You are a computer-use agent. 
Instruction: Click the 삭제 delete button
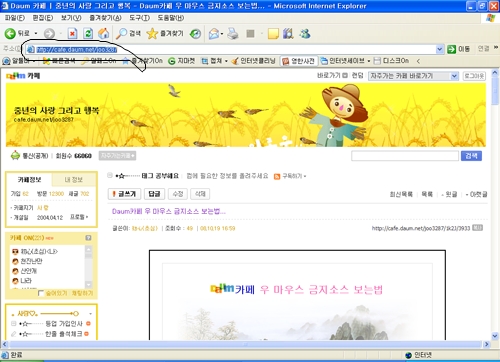200,194
